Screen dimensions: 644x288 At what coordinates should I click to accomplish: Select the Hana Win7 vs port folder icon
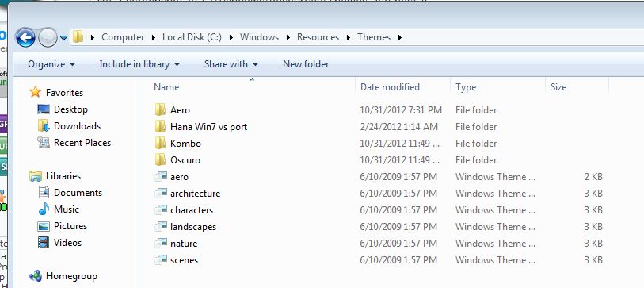point(161,127)
